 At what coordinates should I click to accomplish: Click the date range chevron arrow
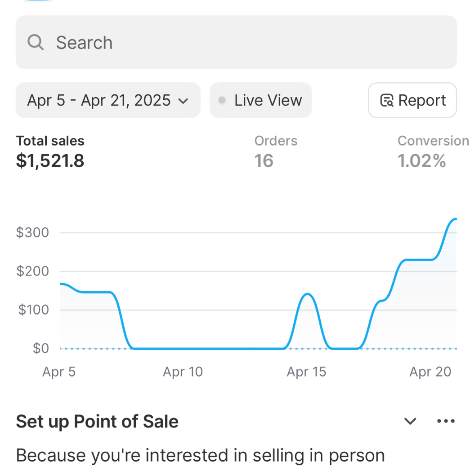(x=183, y=101)
